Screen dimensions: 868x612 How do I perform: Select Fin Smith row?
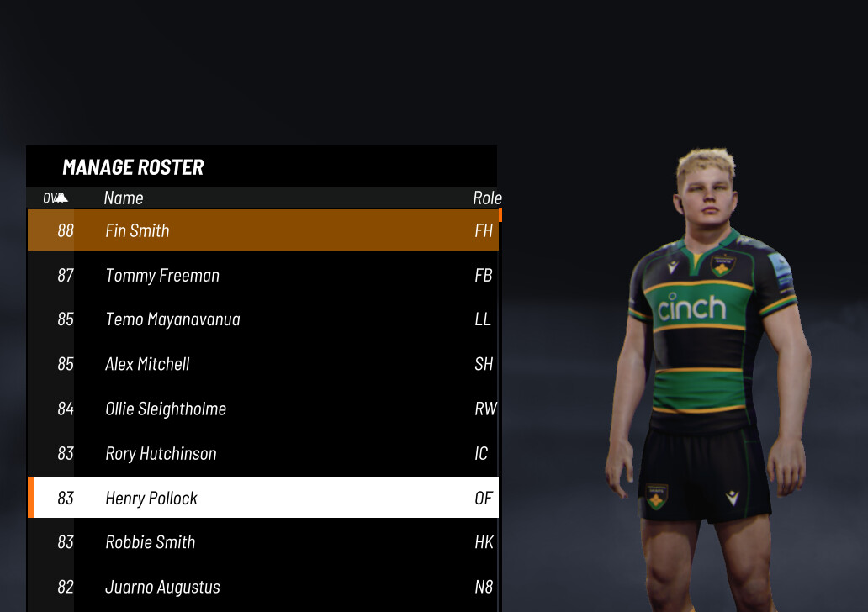click(263, 230)
